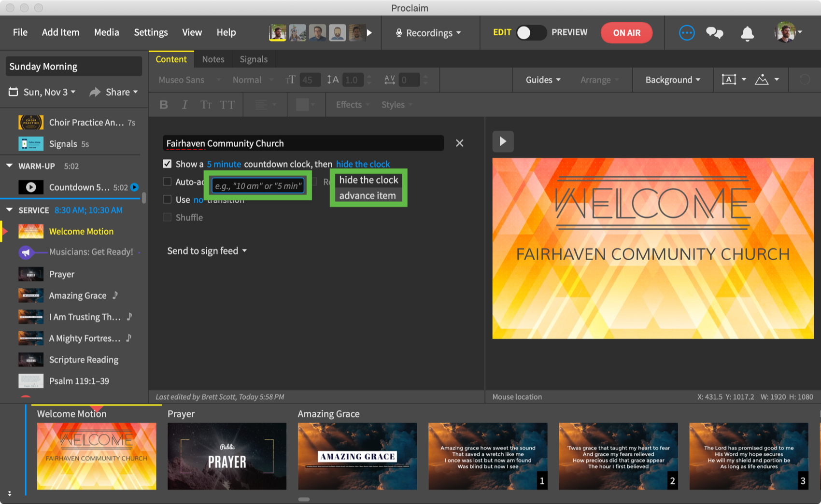Click the 5 minute countdown link
This screenshot has width=821, height=504.
coord(224,164)
